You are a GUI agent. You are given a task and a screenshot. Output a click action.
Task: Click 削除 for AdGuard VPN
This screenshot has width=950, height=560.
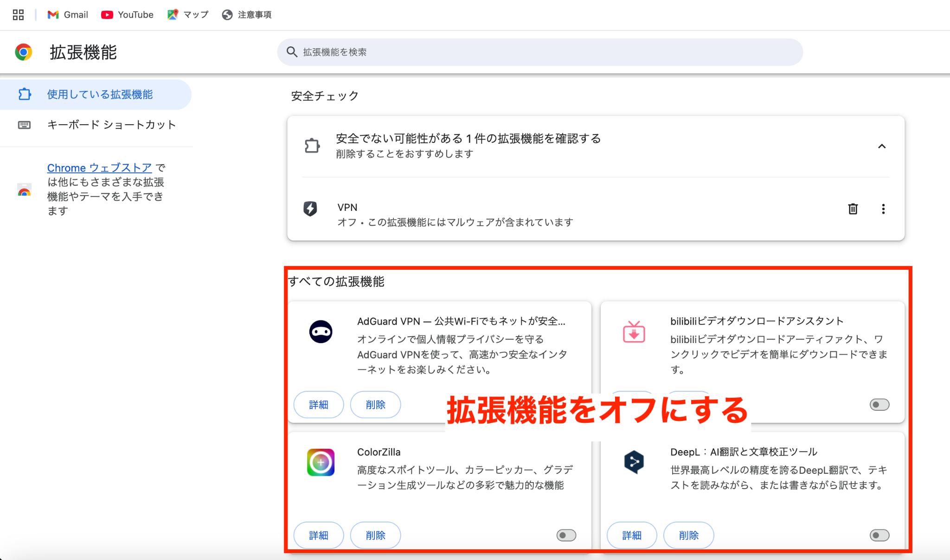(375, 405)
